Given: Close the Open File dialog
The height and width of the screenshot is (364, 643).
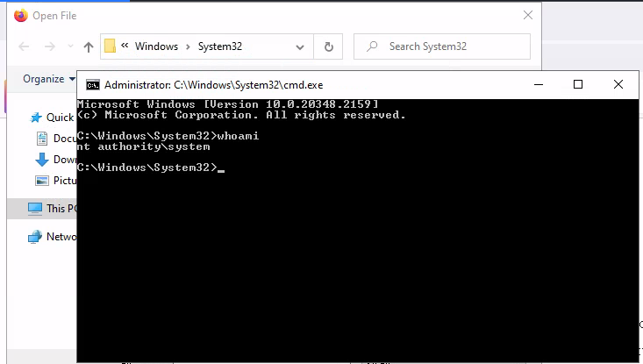Looking at the screenshot, I should coord(528,15).
